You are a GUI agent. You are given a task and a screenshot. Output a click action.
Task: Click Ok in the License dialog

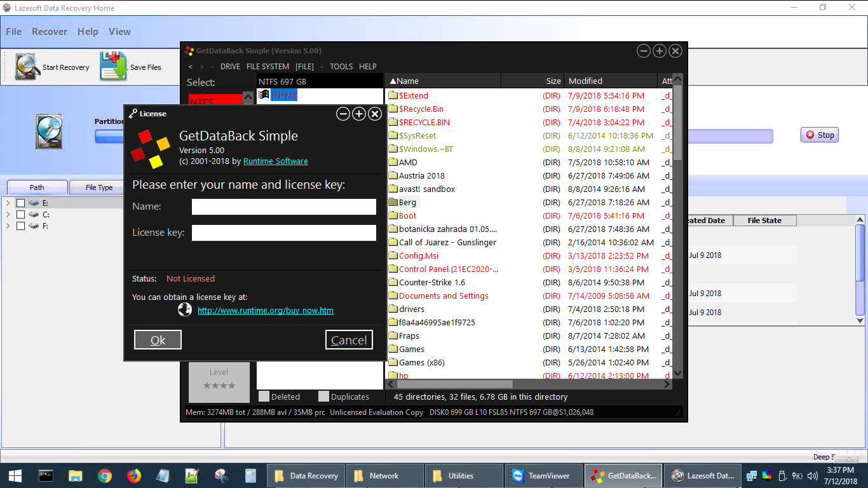pos(158,340)
